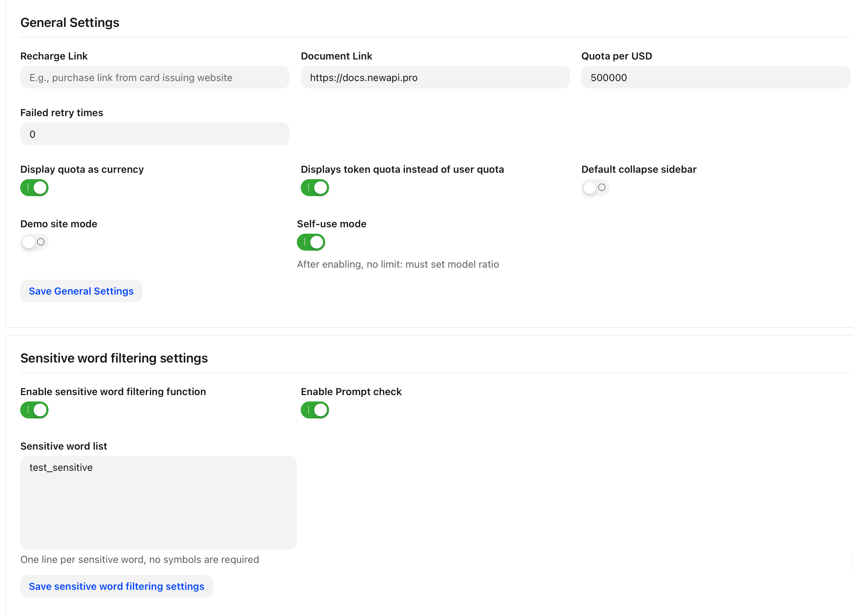
Task: Click the Demo site mode label
Action: pos(59,224)
